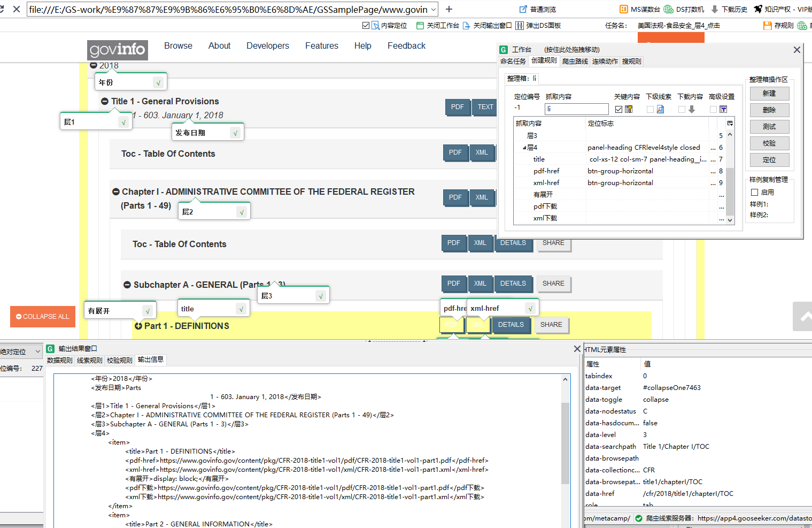
Task: Click the 抓取内容 input field
Action: pos(577,109)
